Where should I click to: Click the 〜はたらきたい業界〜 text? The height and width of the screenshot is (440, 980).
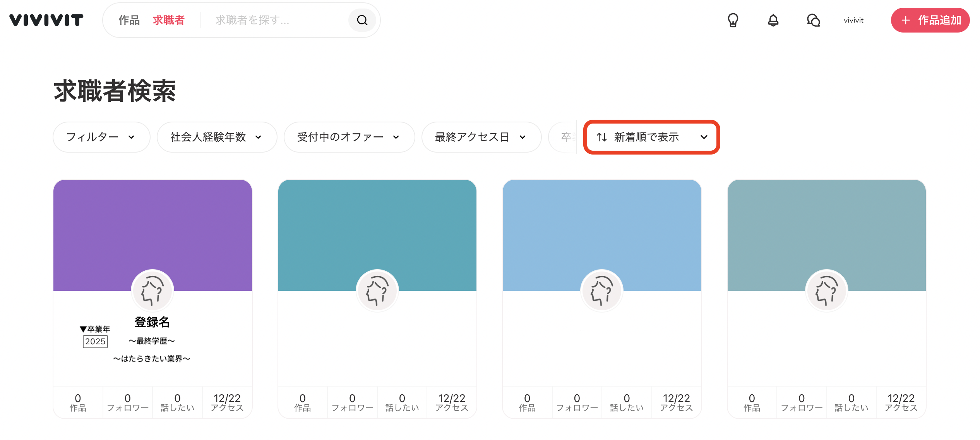152,359
